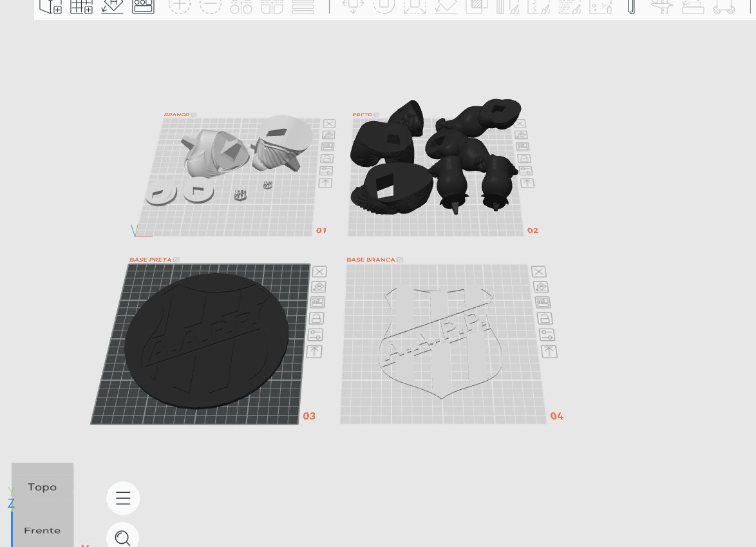Image resolution: width=756 pixels, height=547 pixels.
Task: Click the PRETO plate label
Action: [x=363, y=115]
